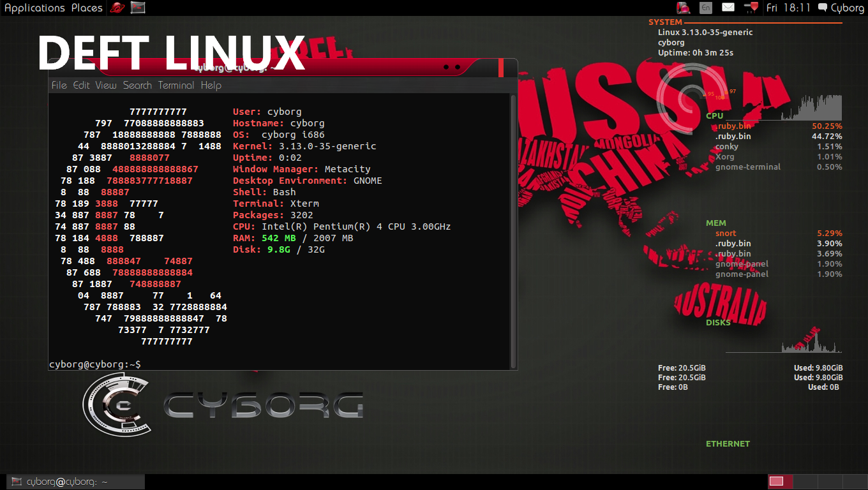The width and height of the screenshot is (868, 490).
Task: Click the 'User: cyborg' line
Action: (x=267, y=112)
